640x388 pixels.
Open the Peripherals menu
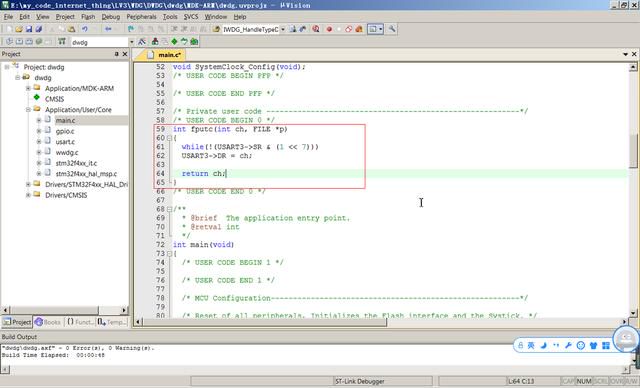141,17
